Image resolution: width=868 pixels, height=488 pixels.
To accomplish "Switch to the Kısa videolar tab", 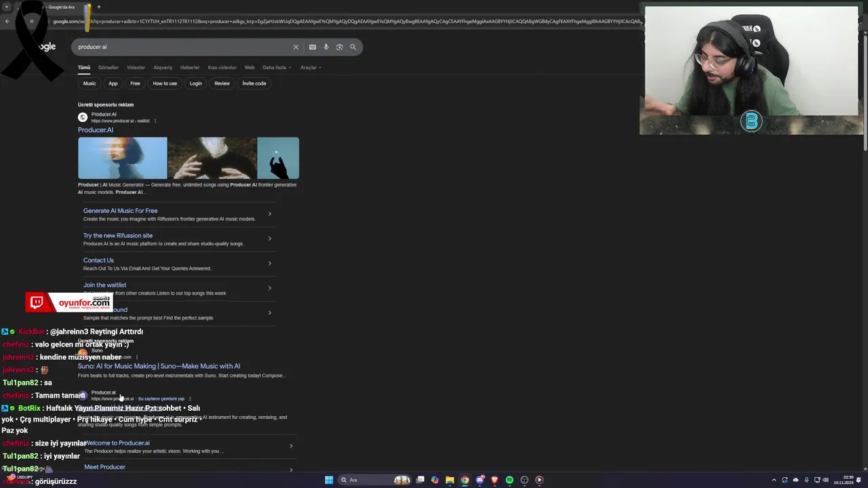I will click(x=222, y=67).
